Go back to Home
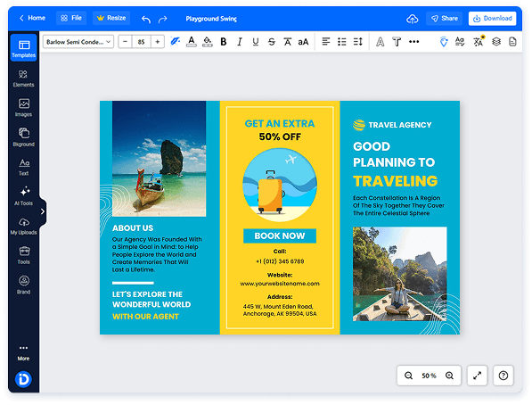 tap(32, 18)
